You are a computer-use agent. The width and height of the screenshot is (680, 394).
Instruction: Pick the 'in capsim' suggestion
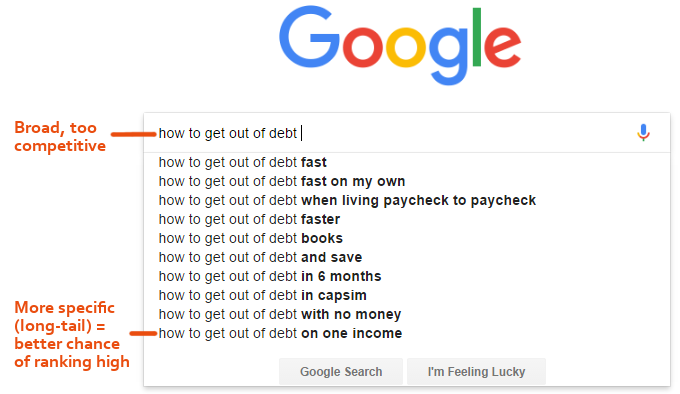(262, 295)
